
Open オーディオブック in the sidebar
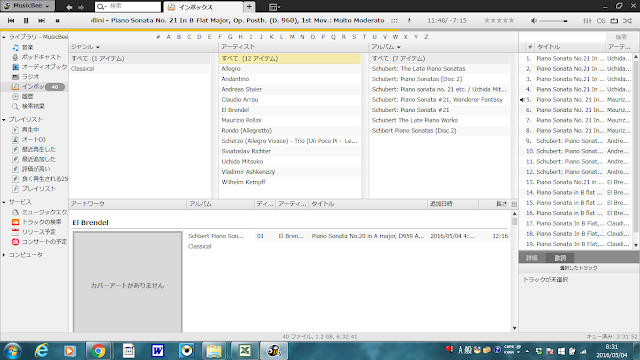click(44, 67)
